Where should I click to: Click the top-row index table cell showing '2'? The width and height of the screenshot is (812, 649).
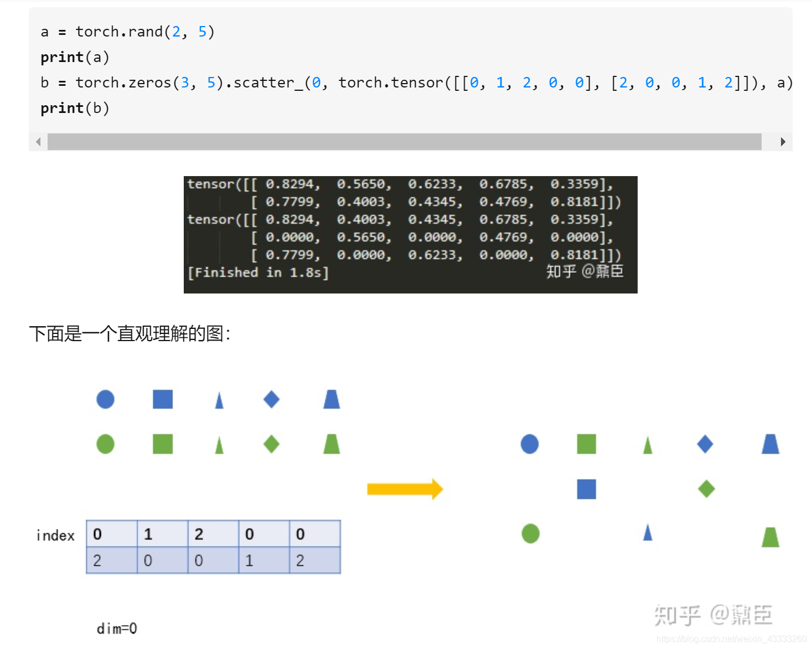(214, 534)
